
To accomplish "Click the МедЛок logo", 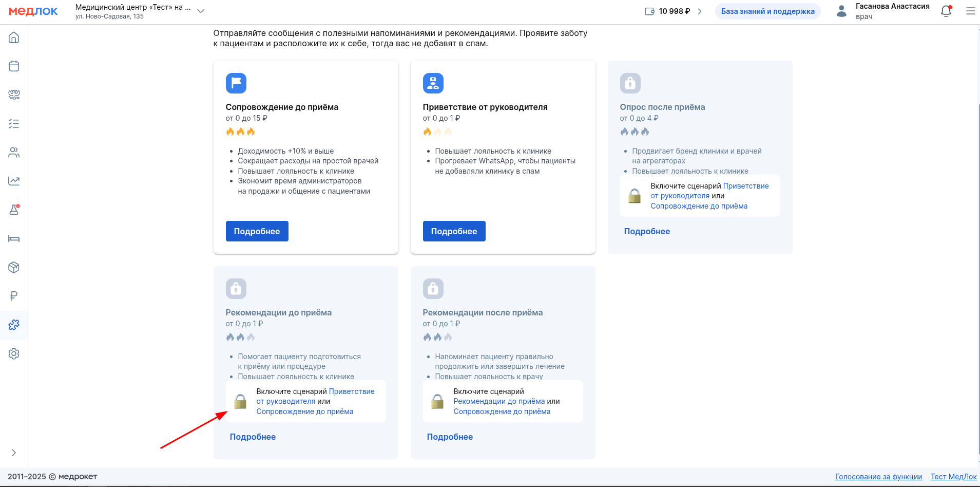I will click(x=33, y=11).
